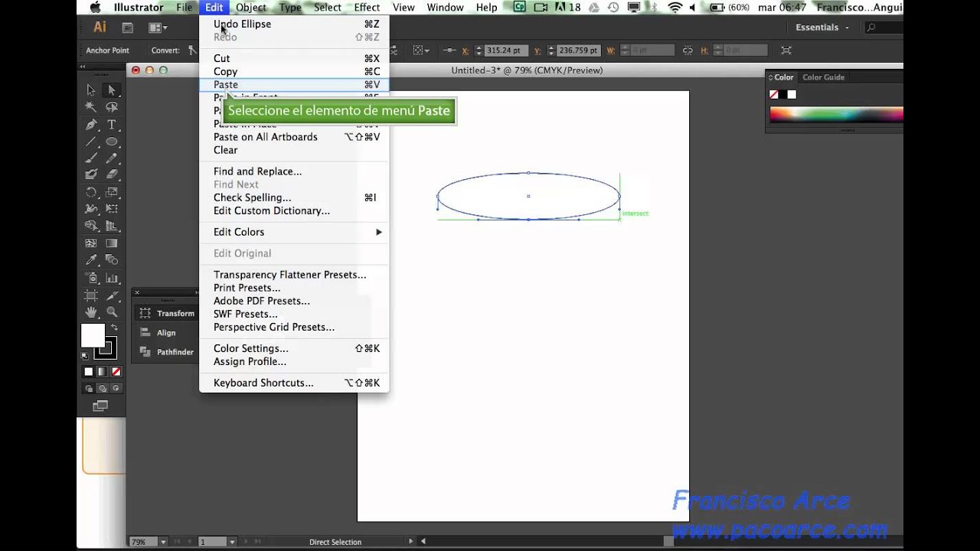Select the Paintbrush tool
Viewport: 980px width, 551px height.
point(91,158)
